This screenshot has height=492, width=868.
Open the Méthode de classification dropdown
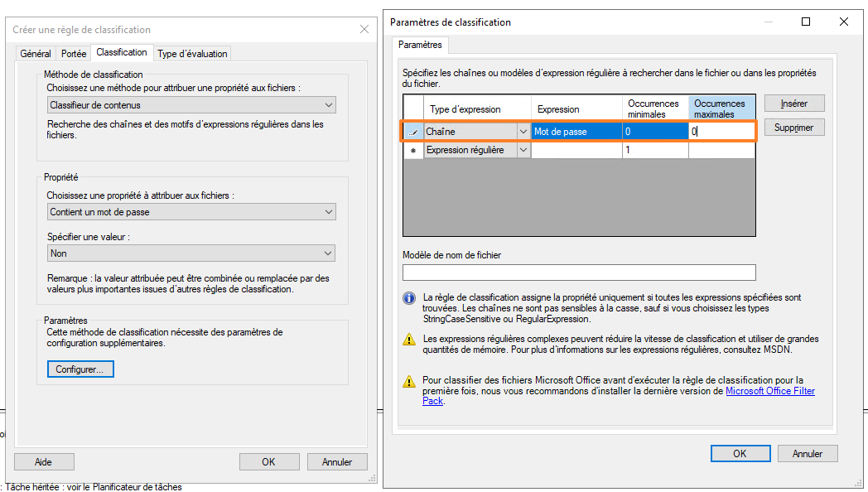pyautogui.click(x=329, y=105)
